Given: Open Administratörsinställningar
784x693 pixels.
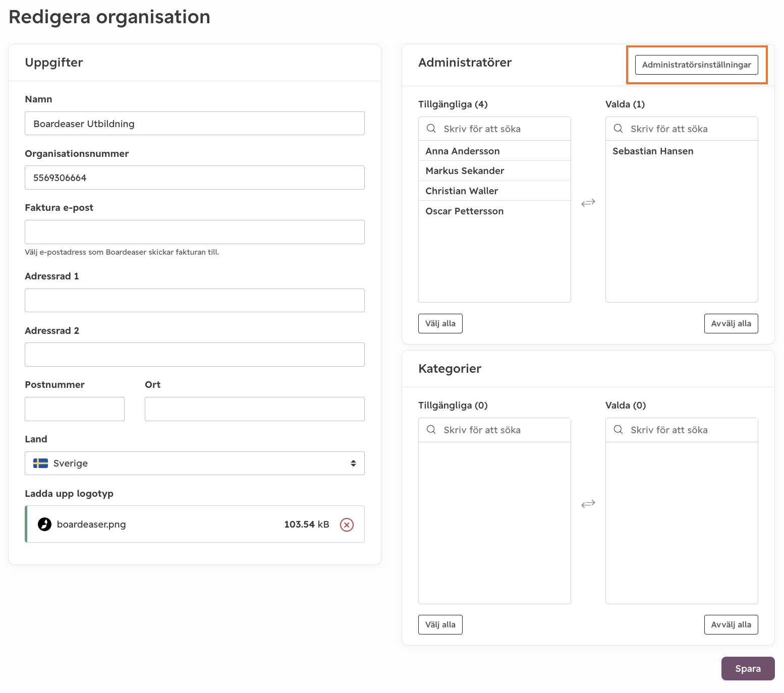Looking at the screenshot, I should pos(696,65).
